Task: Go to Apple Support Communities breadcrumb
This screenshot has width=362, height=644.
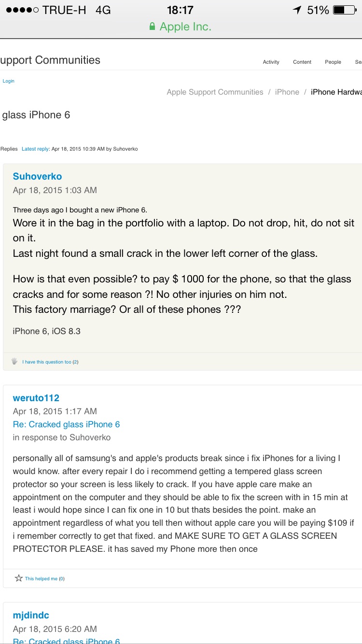Action: coord(215,92)
